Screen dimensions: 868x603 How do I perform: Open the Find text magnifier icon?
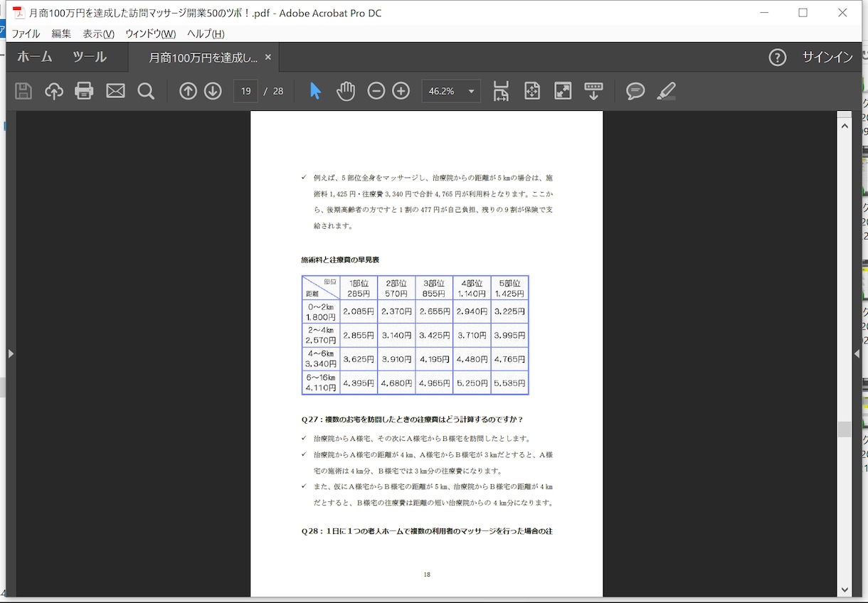point(146,91)
